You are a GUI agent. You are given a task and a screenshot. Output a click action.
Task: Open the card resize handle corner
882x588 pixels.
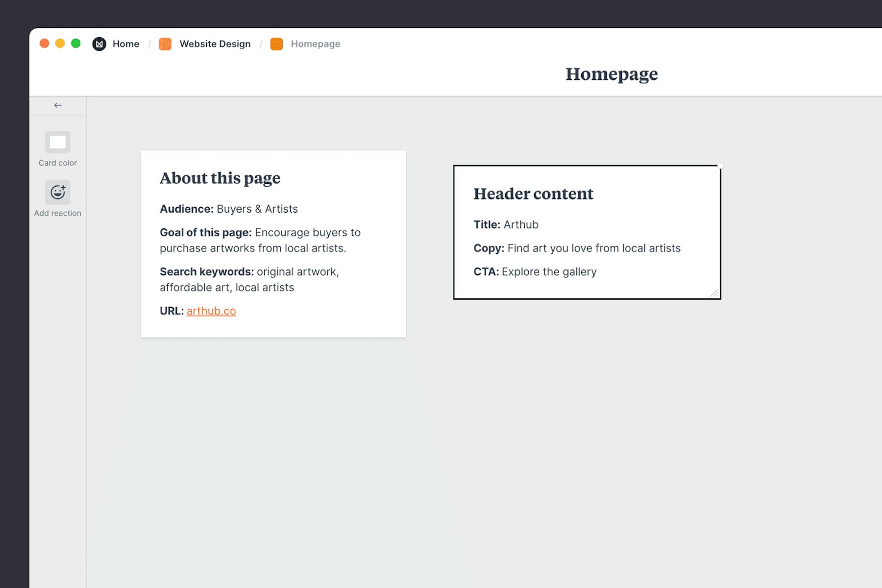point(714,292)
